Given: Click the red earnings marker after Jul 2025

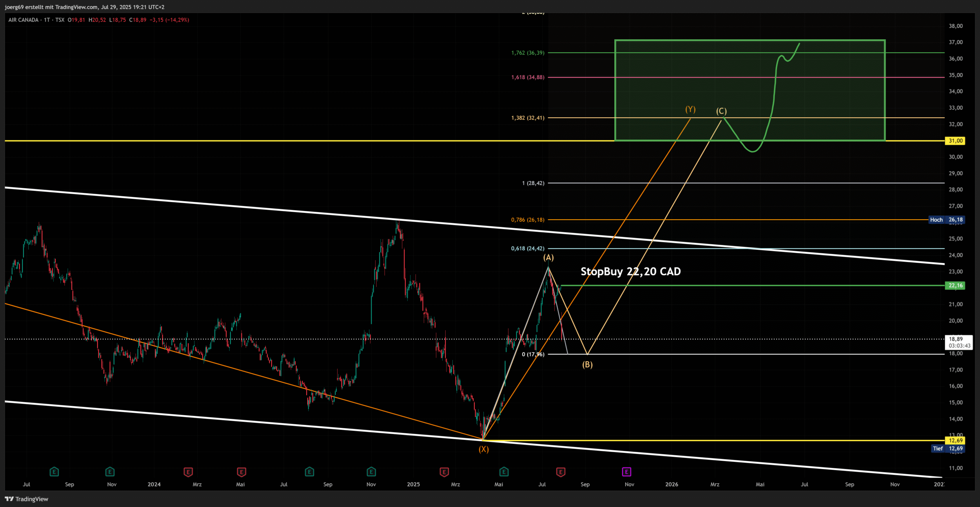Looking at the screenshot, I should click(x=561, y=472).
